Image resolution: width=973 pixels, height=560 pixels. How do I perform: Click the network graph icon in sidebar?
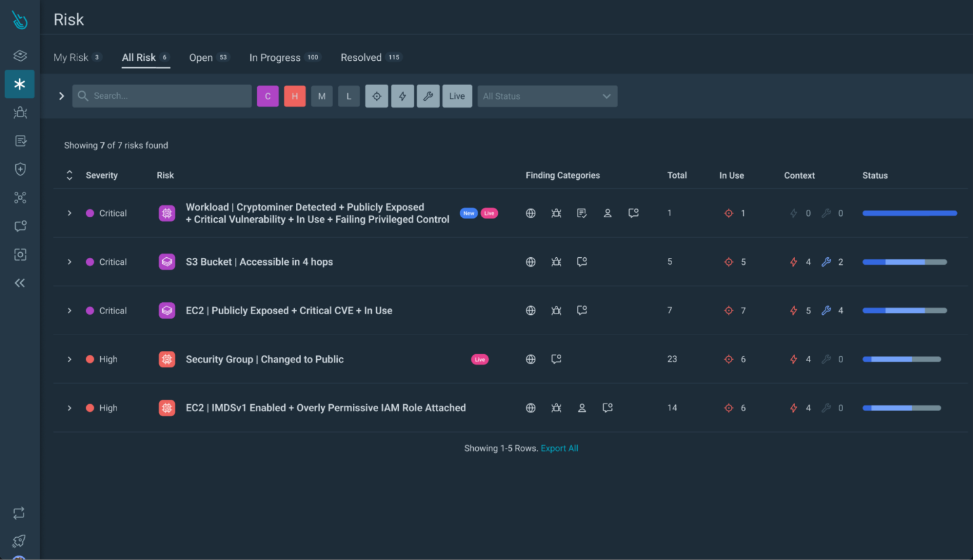click(x=20, y=197)
